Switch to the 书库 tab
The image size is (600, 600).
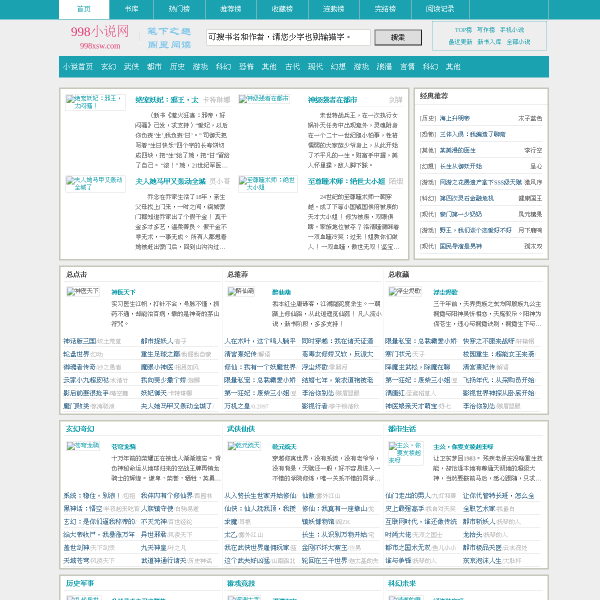[131, 9]
